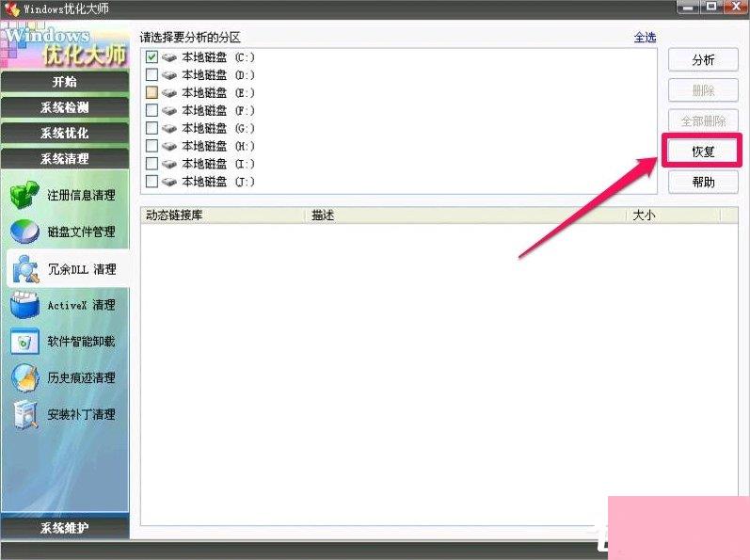Select the 冗余DLL 清理 puzzle icon
The width and height of the screenshot is (750, 560).
(26, 269)
